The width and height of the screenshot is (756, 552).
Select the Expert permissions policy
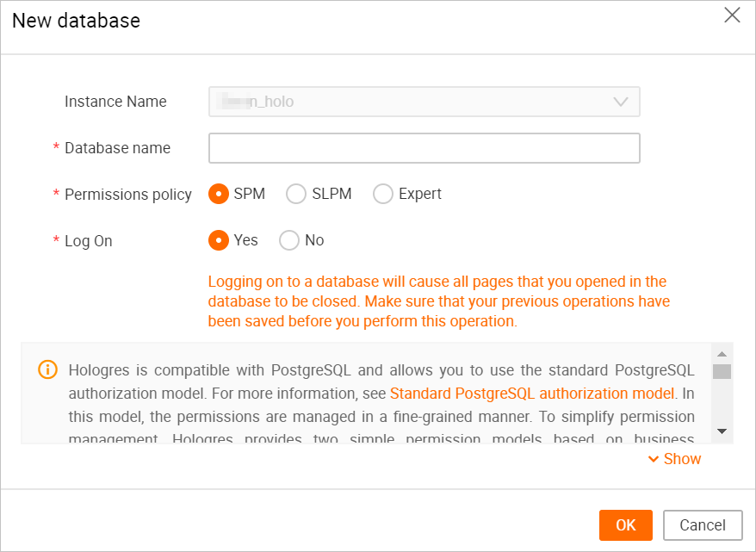[x=382, y=194]
